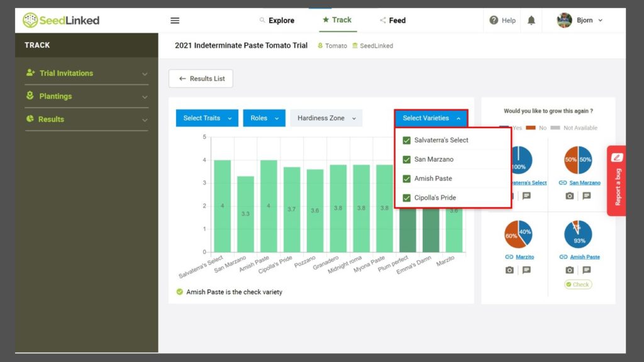The width and height of the screenshot is (644, 362).
Task: Go to Explore tab
Action: pos(277,20)
